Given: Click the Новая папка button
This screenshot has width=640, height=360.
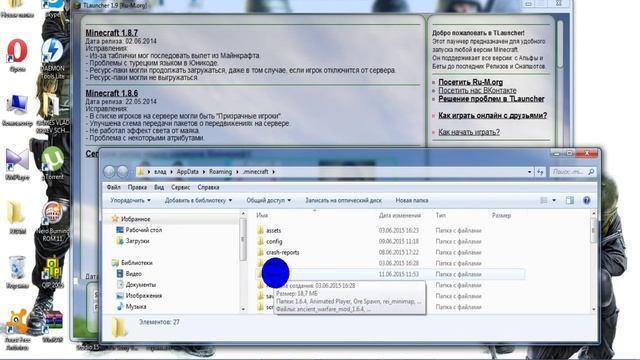Looking at the screenshot, I should click(x=411, y=200).
